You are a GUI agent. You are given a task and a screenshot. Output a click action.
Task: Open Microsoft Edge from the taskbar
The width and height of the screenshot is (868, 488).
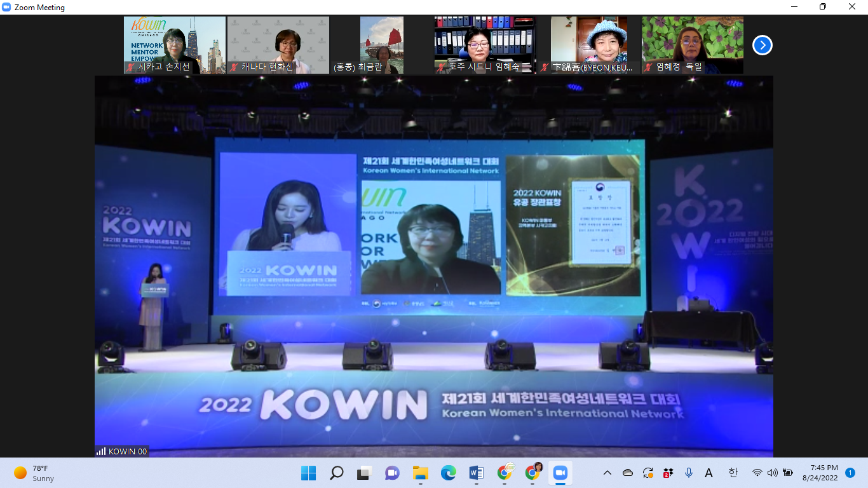pos(449,473)
